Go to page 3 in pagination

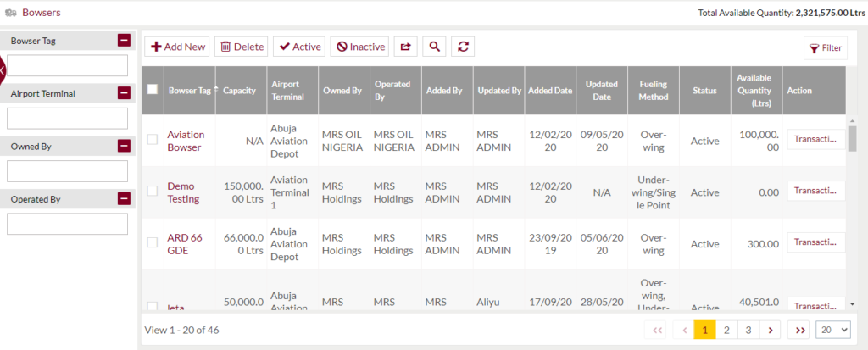point(748,330)
